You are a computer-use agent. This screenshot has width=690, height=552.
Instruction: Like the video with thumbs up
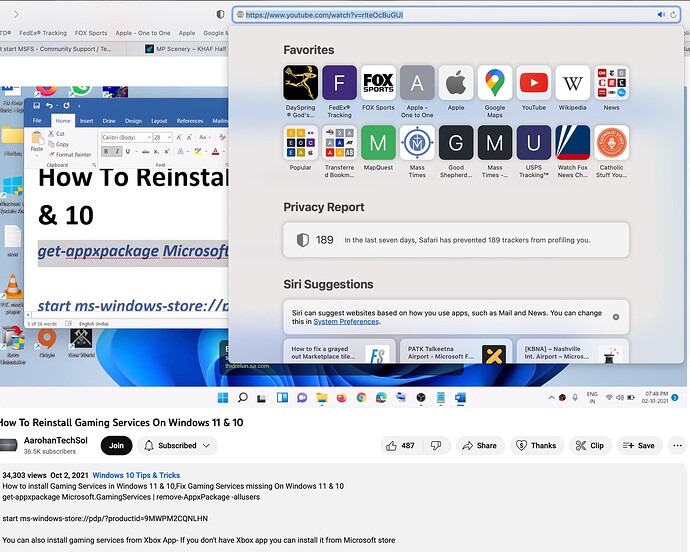click(x=400, y=445)
